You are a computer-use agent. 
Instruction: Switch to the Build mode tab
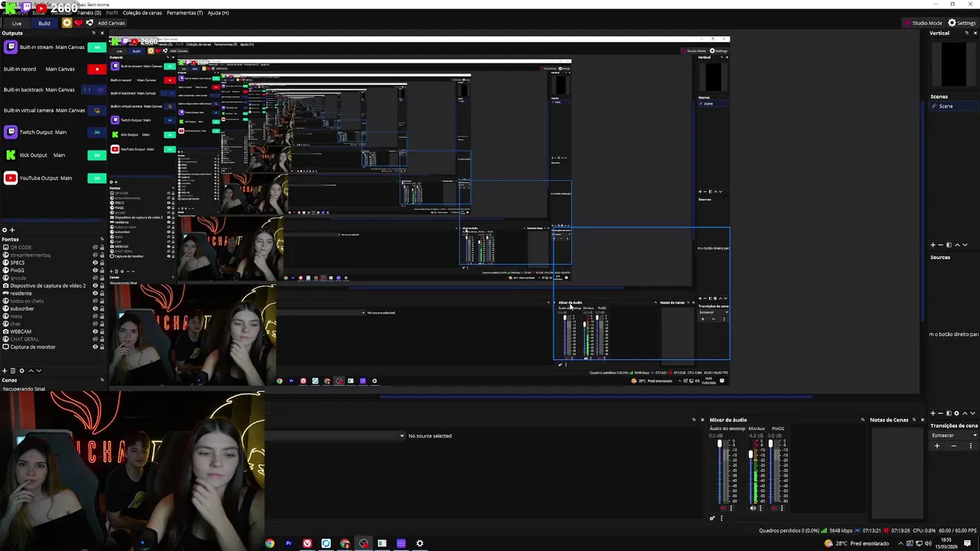click(44, 23)
